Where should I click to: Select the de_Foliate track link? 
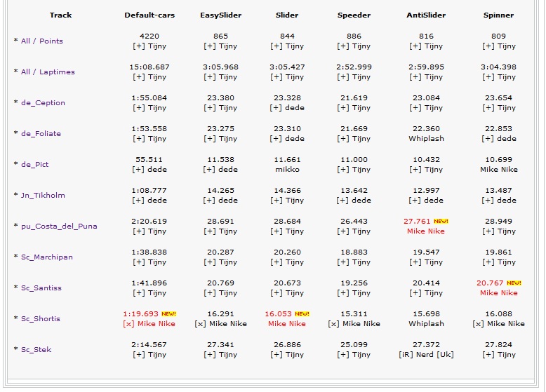41,134
